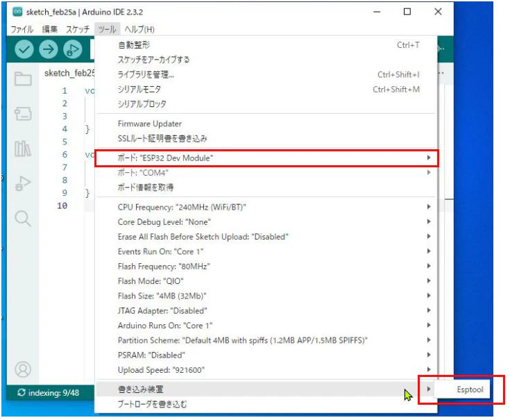Start debugging with the debug play button
Screen dimensions: 510x420
pyautogui.click(x=73, y=49)
